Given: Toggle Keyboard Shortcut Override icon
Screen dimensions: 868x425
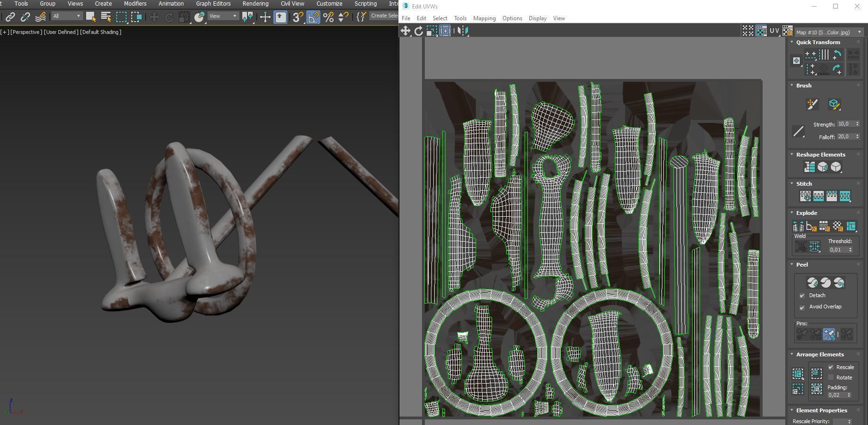Looking at the screenshot, I should point(280,17).
